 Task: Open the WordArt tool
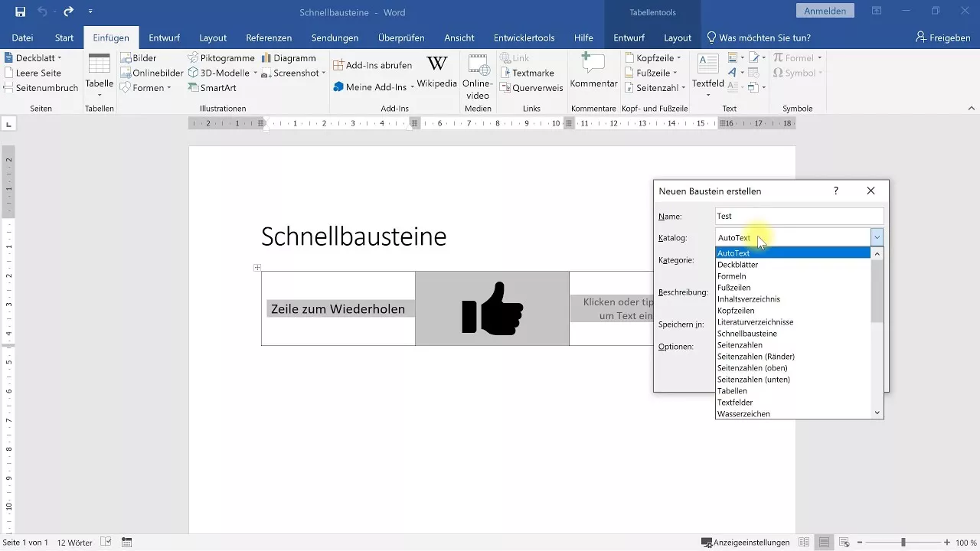733,73
